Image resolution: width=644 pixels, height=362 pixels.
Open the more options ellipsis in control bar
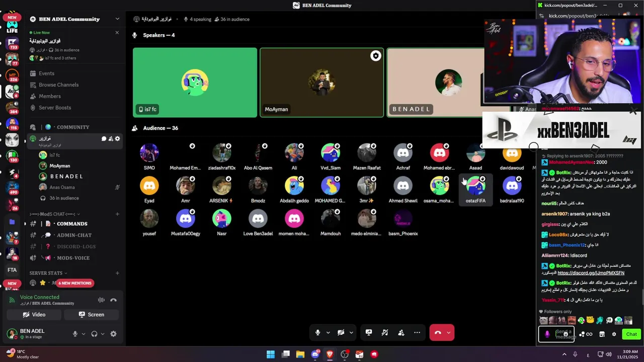click(x=417, y=332)
